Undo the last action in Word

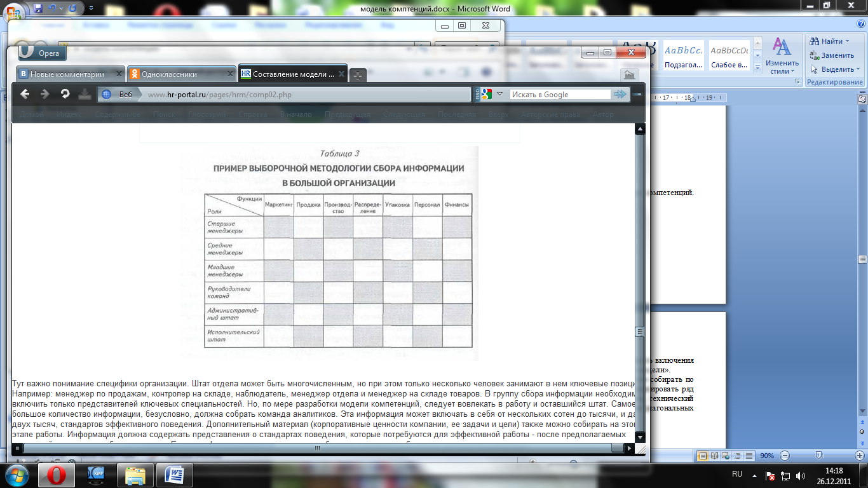[53, 8]
